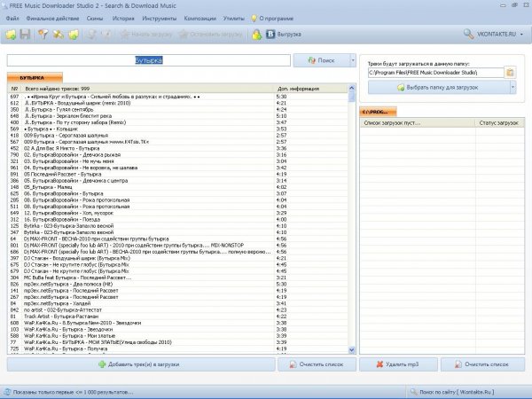
Task: Click the lightbulb О программе icon
Action: (254, 19)
